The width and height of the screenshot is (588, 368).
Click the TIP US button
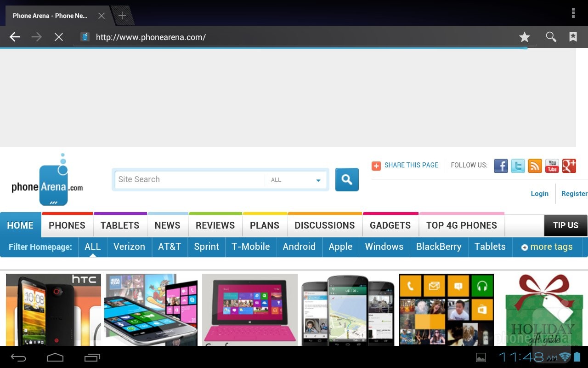pos(565,225)
